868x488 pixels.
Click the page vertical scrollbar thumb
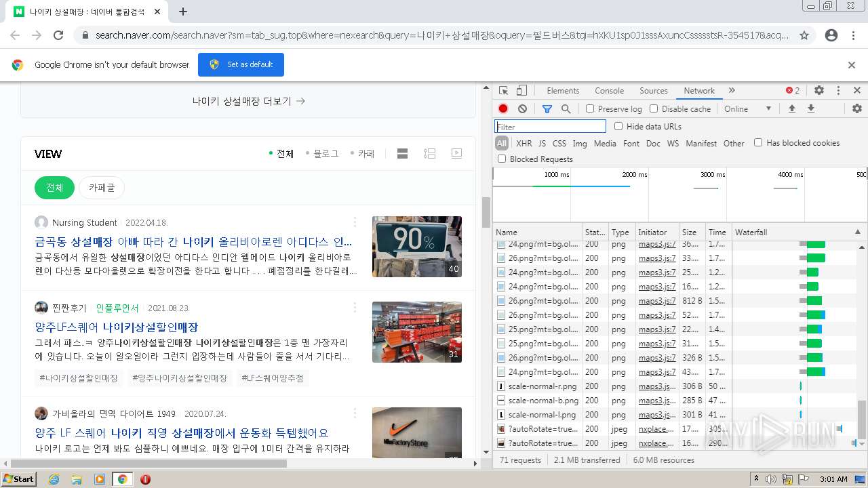pyautogui.click(x=486, y=213)
